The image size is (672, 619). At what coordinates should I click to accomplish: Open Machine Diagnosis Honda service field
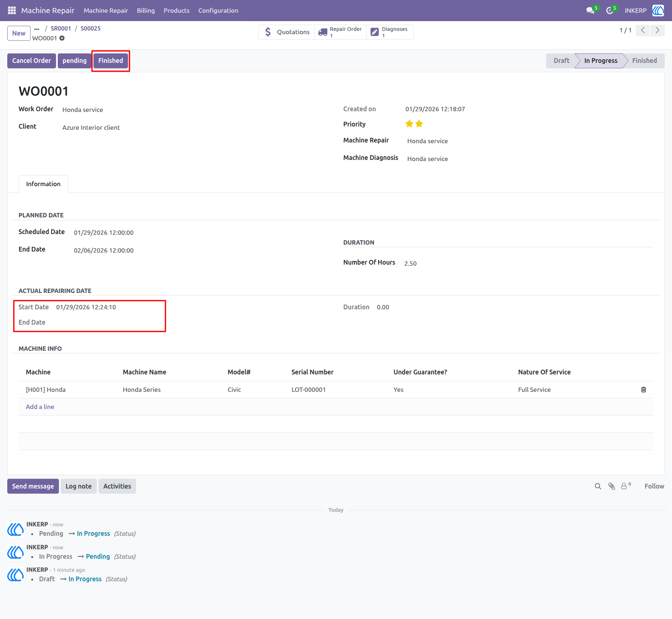tap(428, 159)
